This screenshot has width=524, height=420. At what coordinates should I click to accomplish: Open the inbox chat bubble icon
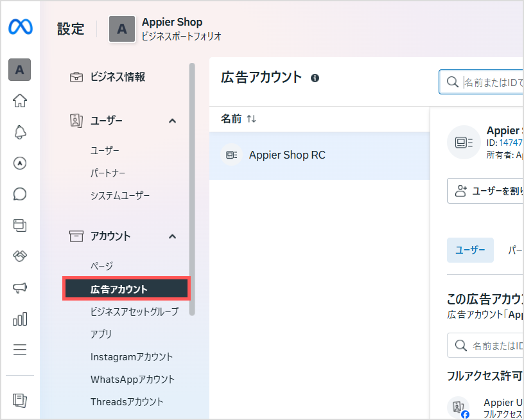tap(20, 194)
